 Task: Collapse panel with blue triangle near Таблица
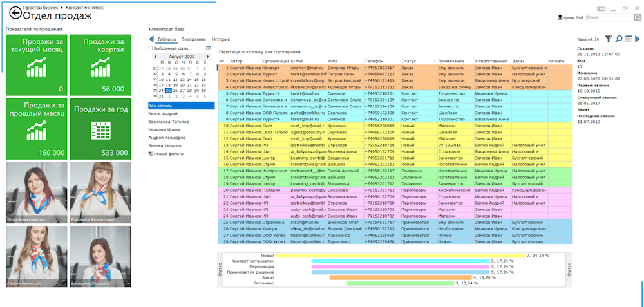pos(152,39)
